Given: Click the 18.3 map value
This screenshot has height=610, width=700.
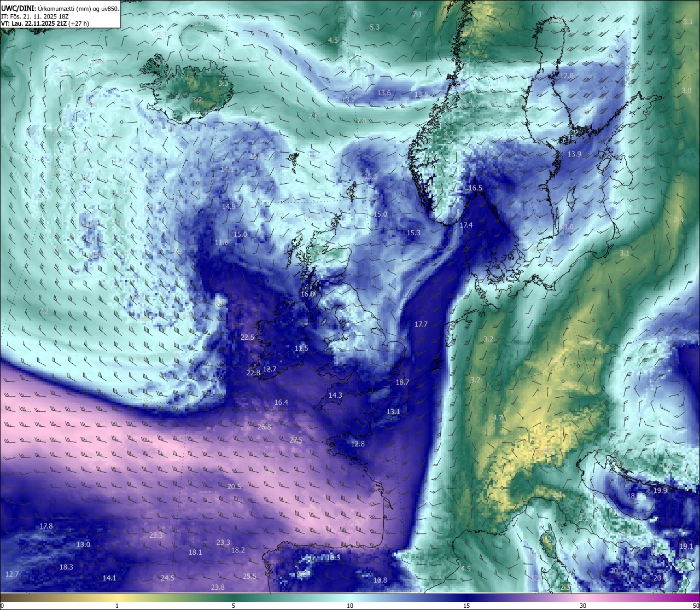Looking at the screenshot, I should point(66,567).
